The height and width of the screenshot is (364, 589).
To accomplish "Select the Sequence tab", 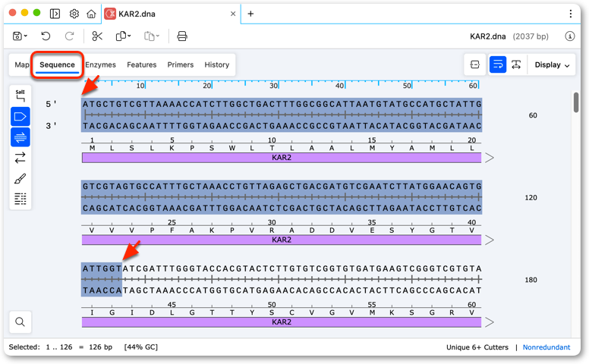I will coord(57,64).
